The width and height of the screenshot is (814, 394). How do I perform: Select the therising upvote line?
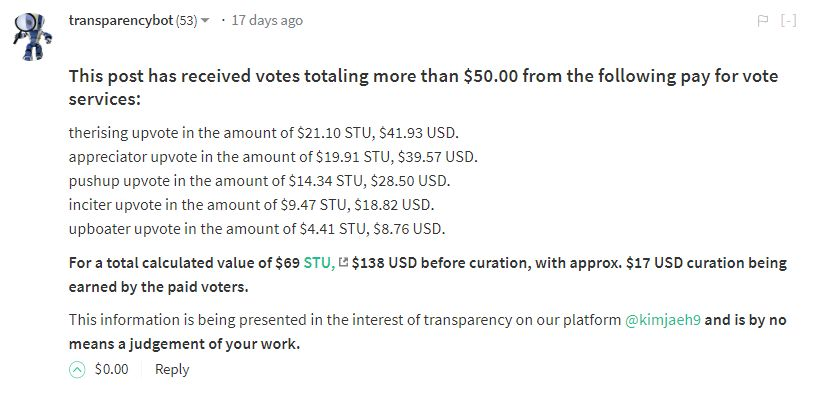click(x=264, y=133)
